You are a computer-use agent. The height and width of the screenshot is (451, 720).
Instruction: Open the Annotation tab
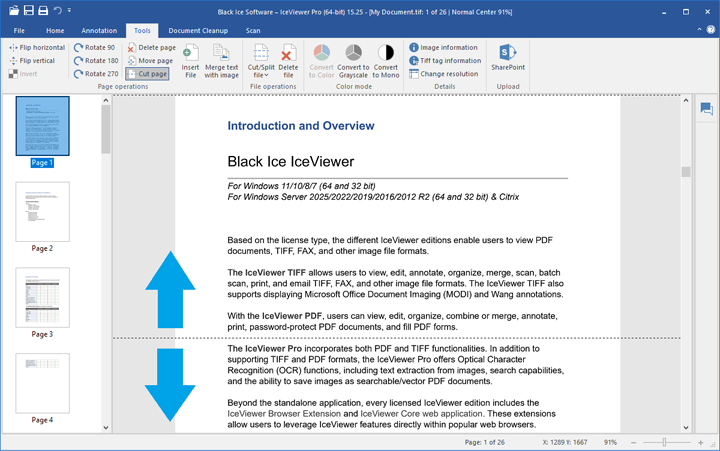(99, 31)
